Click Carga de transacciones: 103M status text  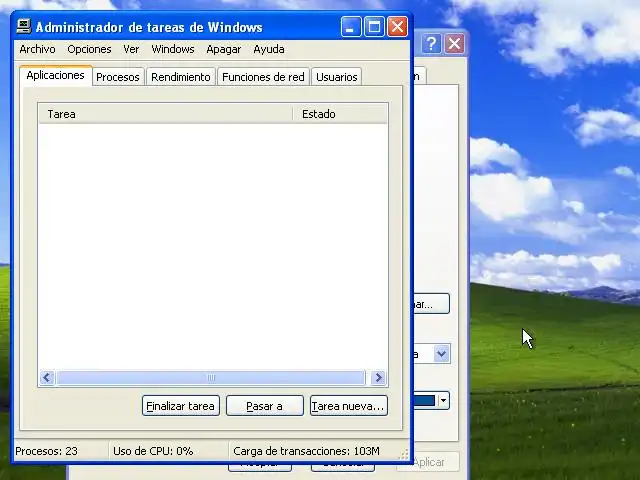(x=306, y=451)
